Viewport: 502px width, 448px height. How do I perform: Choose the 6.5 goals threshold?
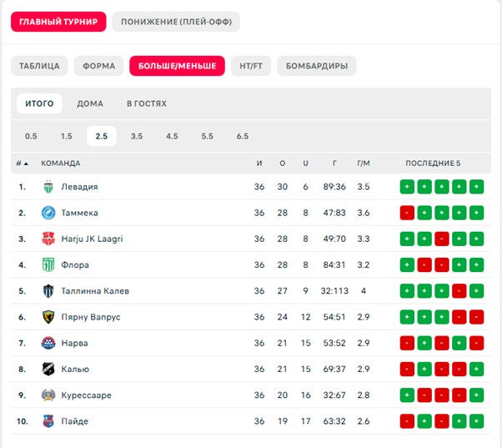pyautogui.click(x=243, y=136)
